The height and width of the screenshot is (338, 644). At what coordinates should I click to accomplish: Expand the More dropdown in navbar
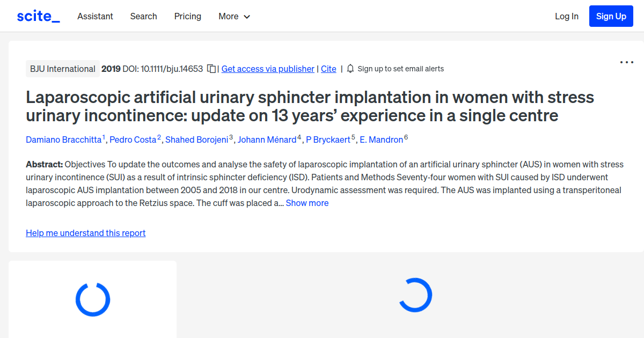pos(234,16)
